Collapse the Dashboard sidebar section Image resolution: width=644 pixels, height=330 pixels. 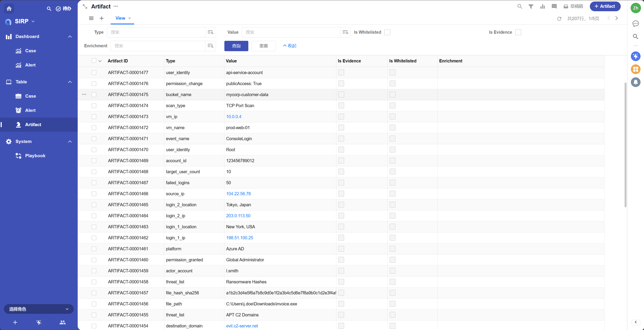(x=70, y=36)
